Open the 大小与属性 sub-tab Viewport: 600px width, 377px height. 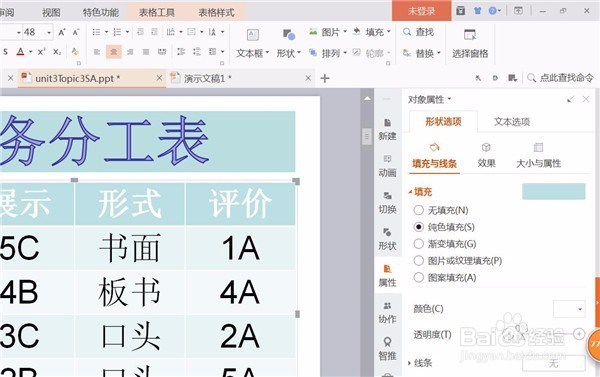tap(538, 155)
